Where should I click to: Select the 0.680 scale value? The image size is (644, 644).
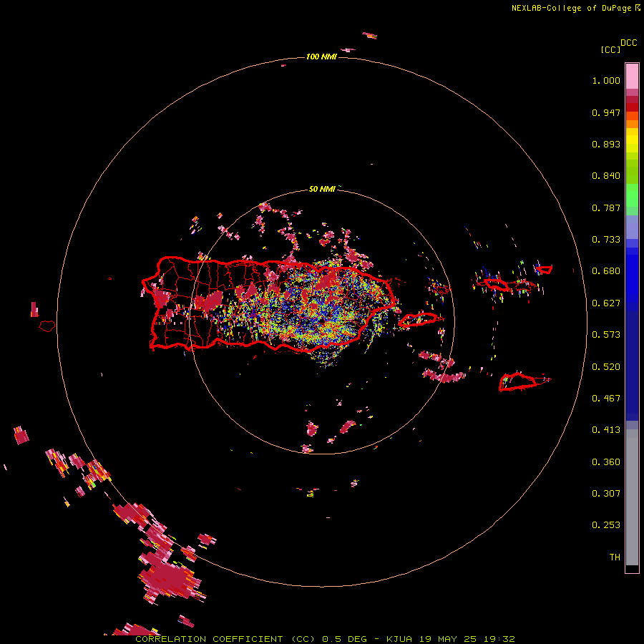[x=606, y=271]
